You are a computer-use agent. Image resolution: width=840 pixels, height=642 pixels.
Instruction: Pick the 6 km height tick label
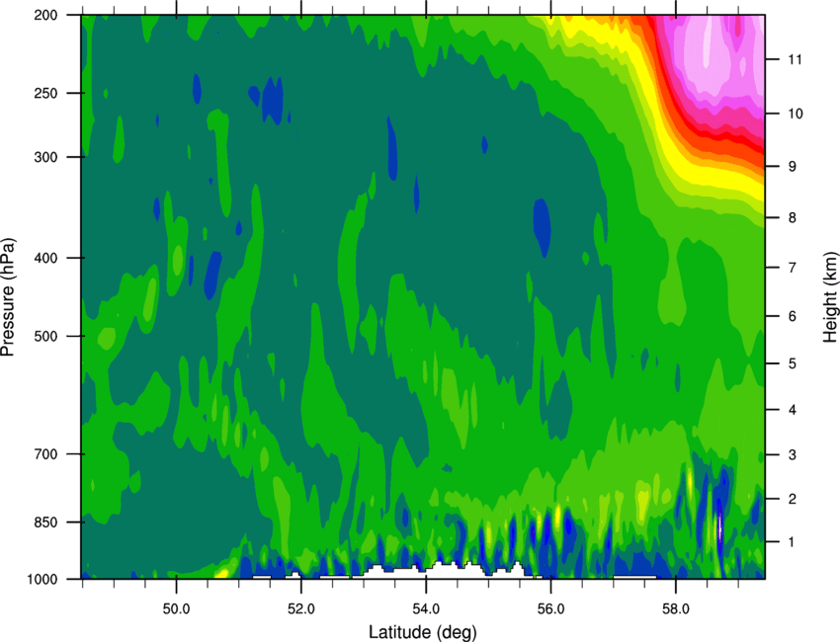pyautogui.click(x=792, y=316)
